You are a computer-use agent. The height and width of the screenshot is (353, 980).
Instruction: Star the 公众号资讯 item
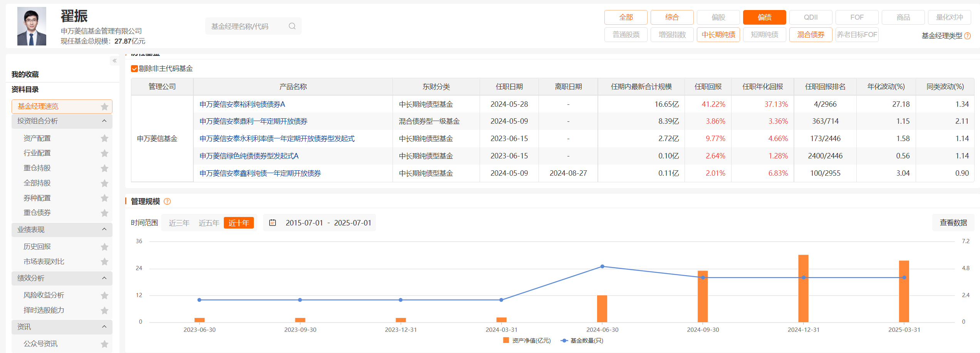click(104, 344)
